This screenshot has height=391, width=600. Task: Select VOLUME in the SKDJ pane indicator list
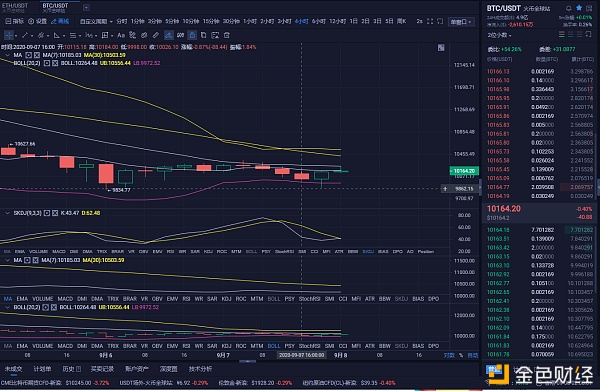pos(39,251)
